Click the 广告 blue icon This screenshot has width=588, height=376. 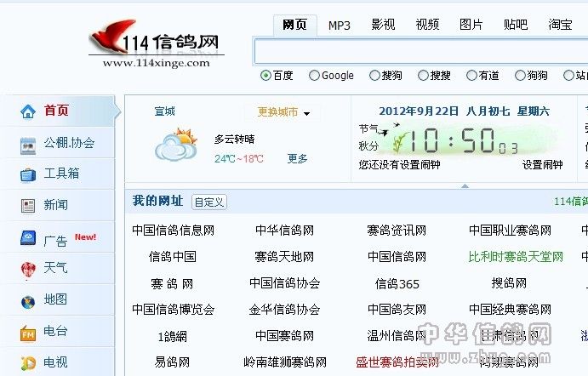(x=28, y=238)
